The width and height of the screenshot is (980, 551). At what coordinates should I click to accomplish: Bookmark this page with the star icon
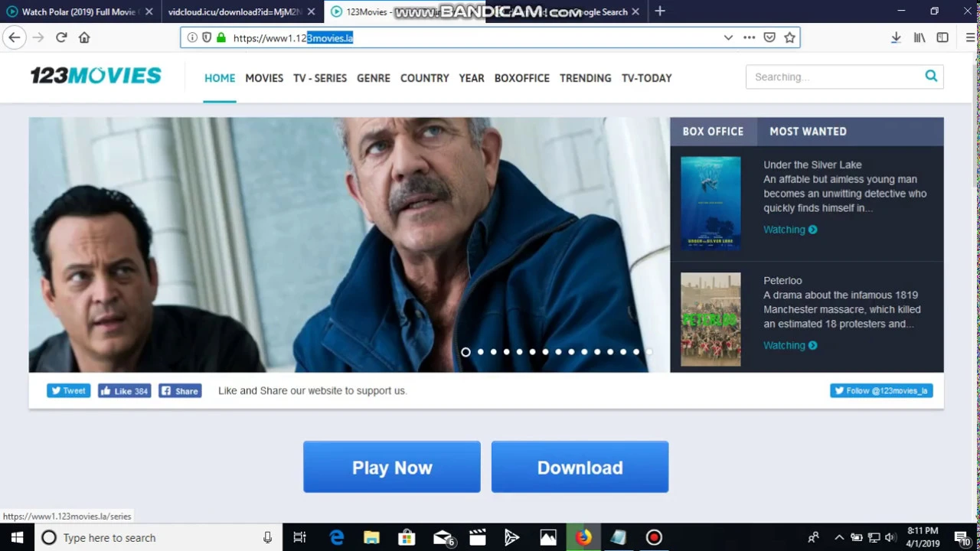(789, 37)
